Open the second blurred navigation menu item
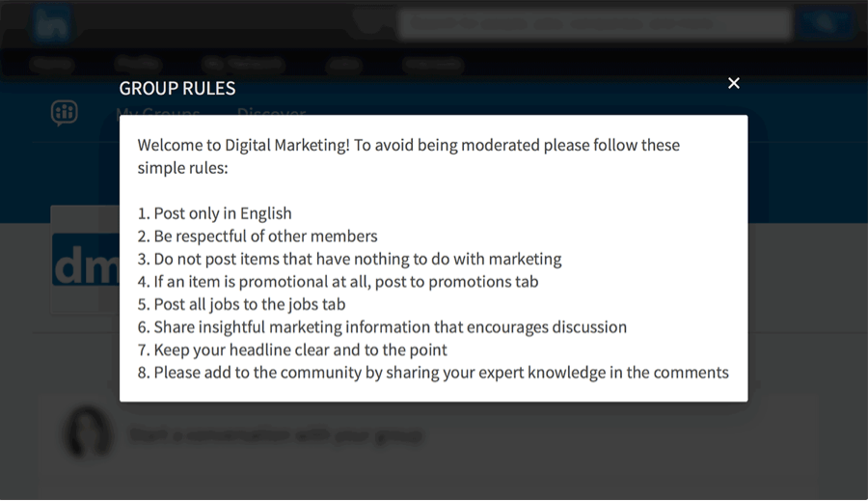 coord(138,65)
